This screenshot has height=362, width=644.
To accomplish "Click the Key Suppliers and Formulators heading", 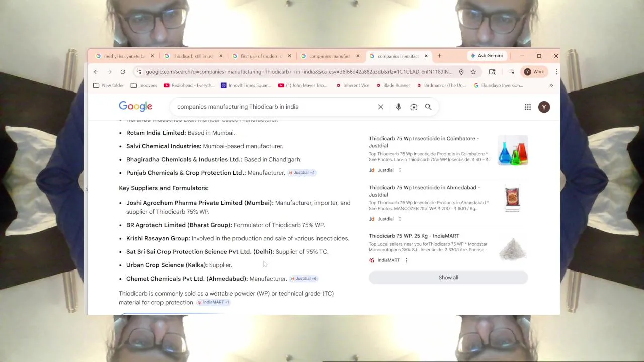I will (164, 188).
